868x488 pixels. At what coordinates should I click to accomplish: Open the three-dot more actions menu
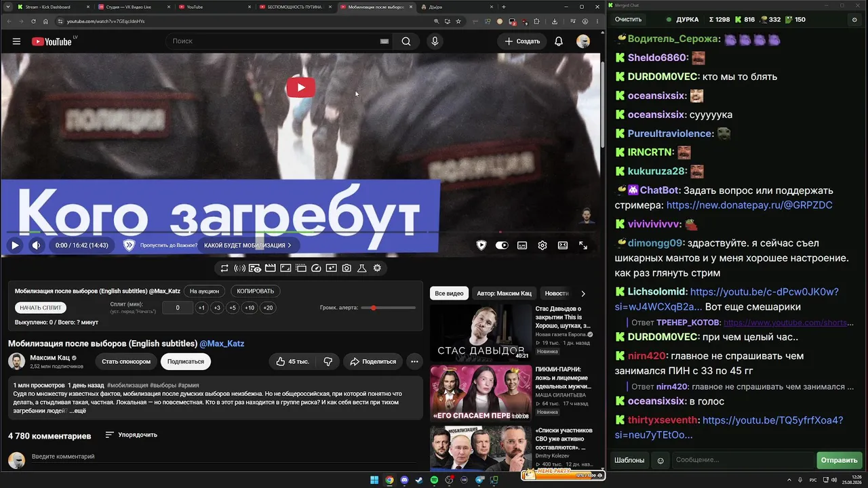pyautogui.click(x=414, y=362)
